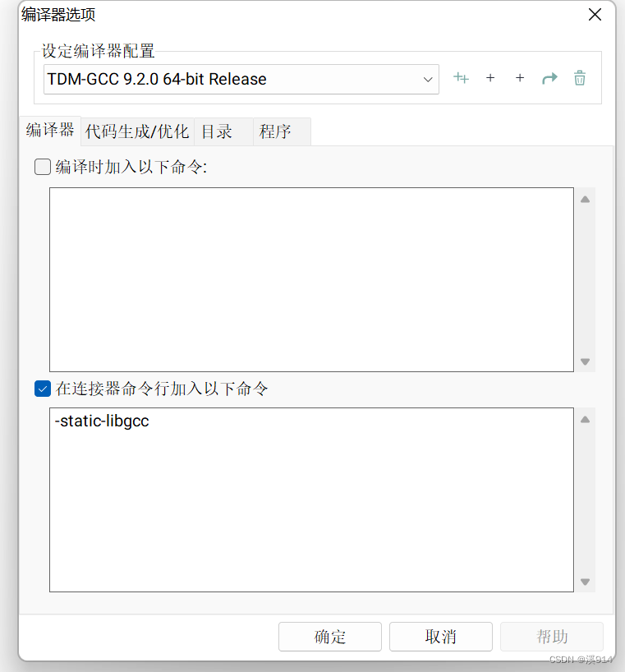
Task: Click down arrow of linker commands scrollbar
Action: 585,582
